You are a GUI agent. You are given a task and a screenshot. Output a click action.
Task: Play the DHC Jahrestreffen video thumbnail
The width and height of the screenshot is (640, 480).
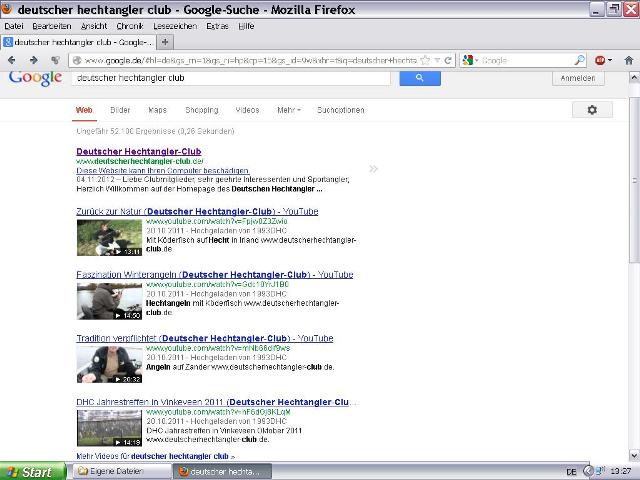(109, 428)
